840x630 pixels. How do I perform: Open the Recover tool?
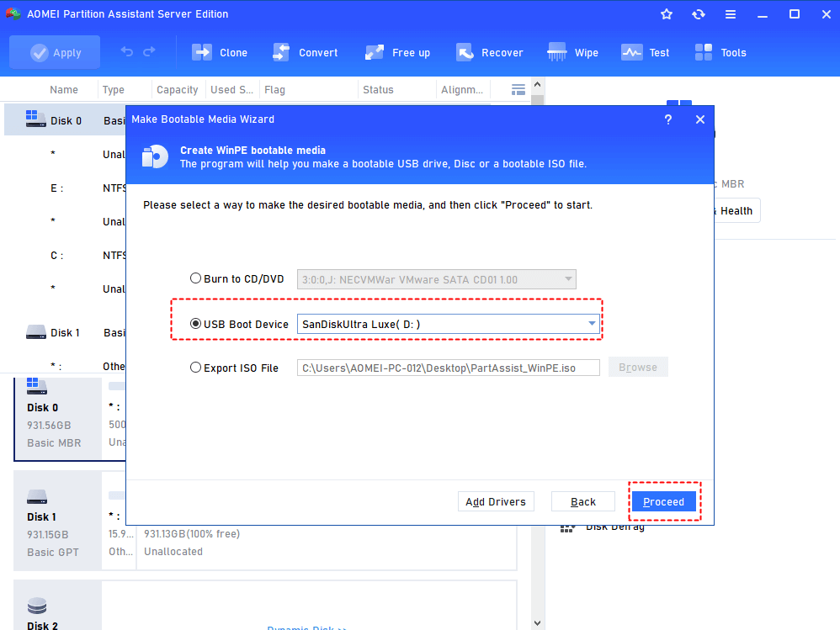(490, 52)
